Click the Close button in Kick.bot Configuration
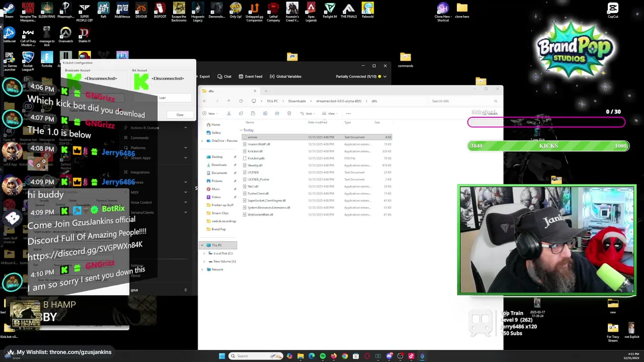 pos(180,115)
